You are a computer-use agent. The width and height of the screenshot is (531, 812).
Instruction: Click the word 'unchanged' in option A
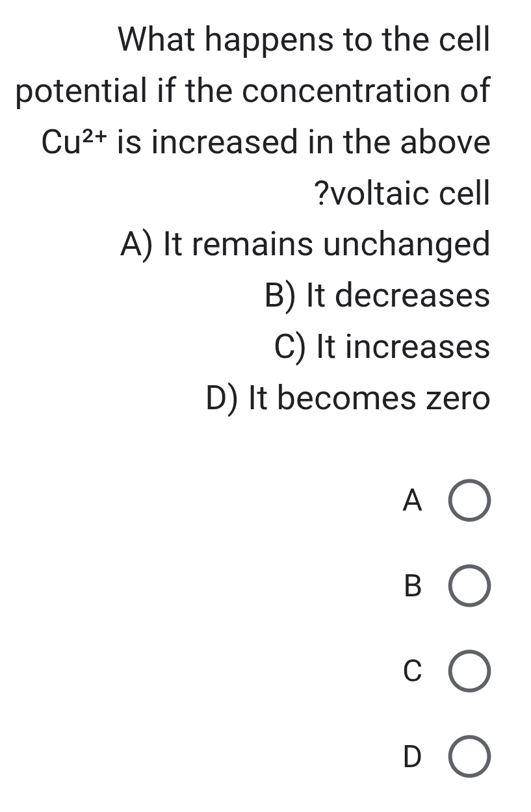(x=406, y=245)
